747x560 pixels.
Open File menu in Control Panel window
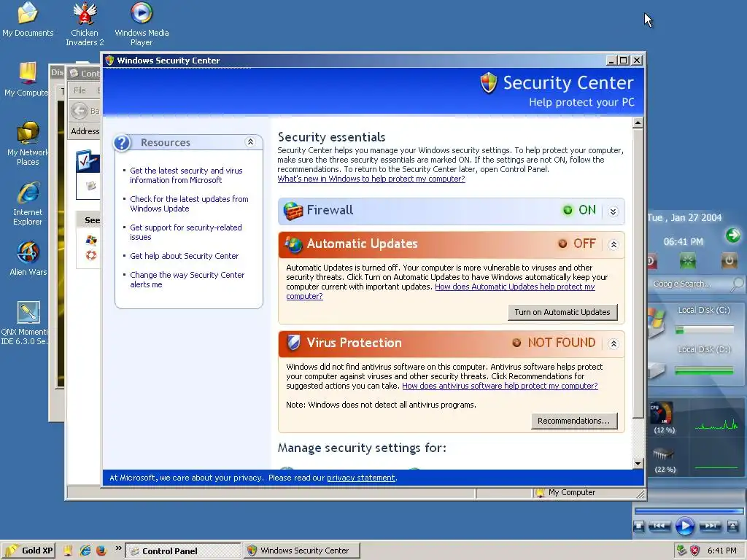(x=80, y=90)
